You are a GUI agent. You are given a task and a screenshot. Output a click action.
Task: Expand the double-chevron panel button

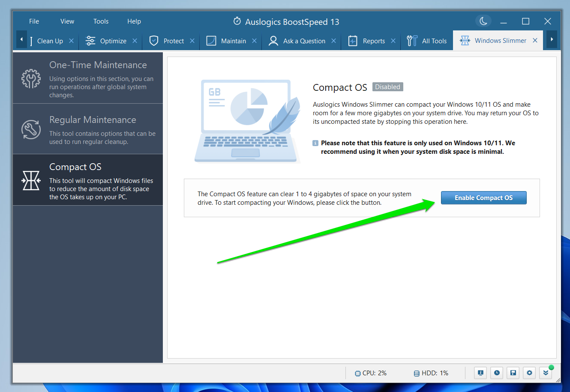pyautogui.click(x=546, y=373)
